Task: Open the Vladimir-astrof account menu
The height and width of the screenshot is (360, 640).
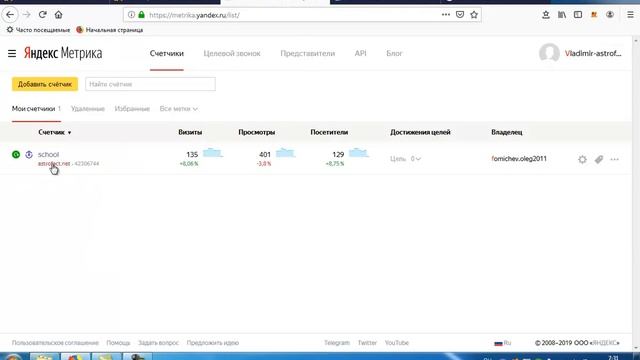Action: (x=593, y=53)
